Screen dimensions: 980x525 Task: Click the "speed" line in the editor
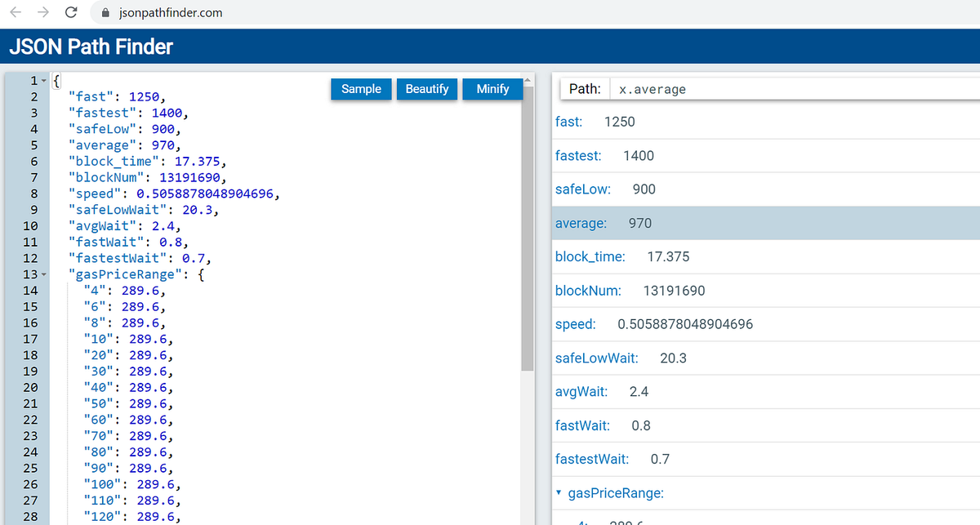(x=175, y=194)
